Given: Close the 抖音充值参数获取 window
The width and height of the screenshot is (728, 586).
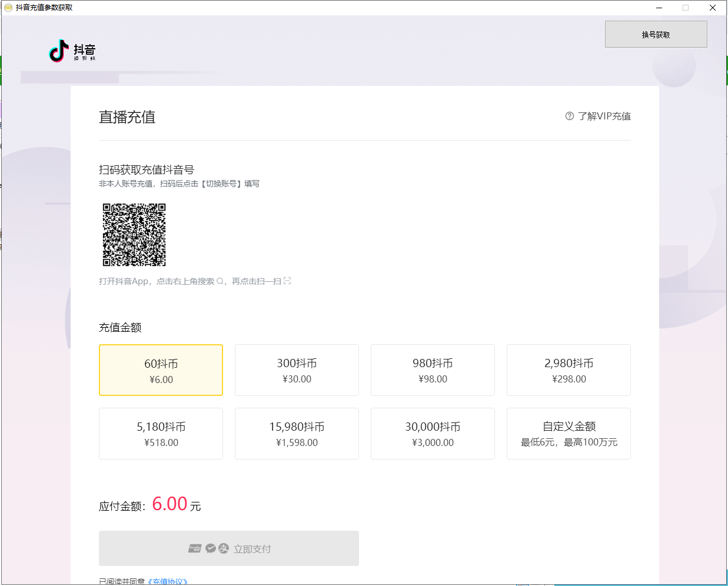Looking at the screenshot, I should pos(713,8).
